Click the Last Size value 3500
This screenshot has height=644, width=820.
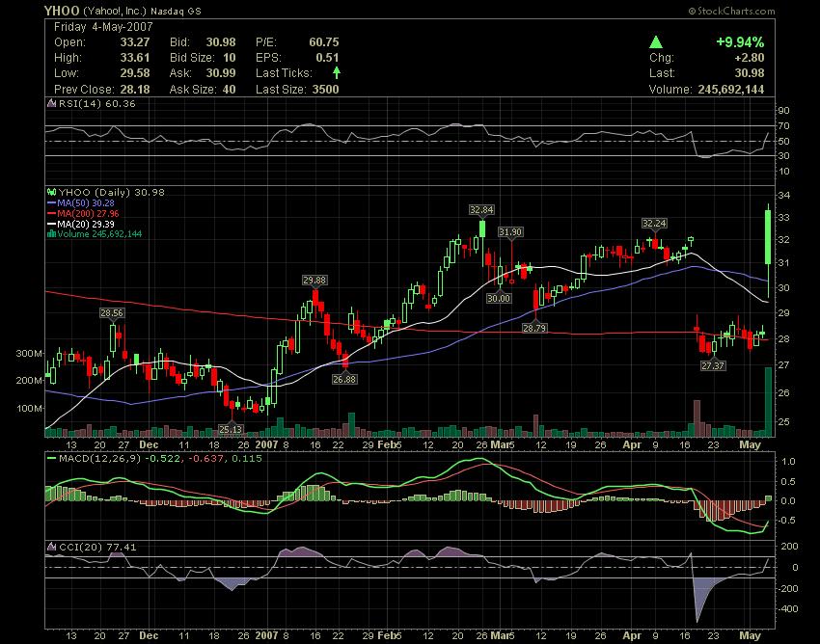click(x=326, y=90)
